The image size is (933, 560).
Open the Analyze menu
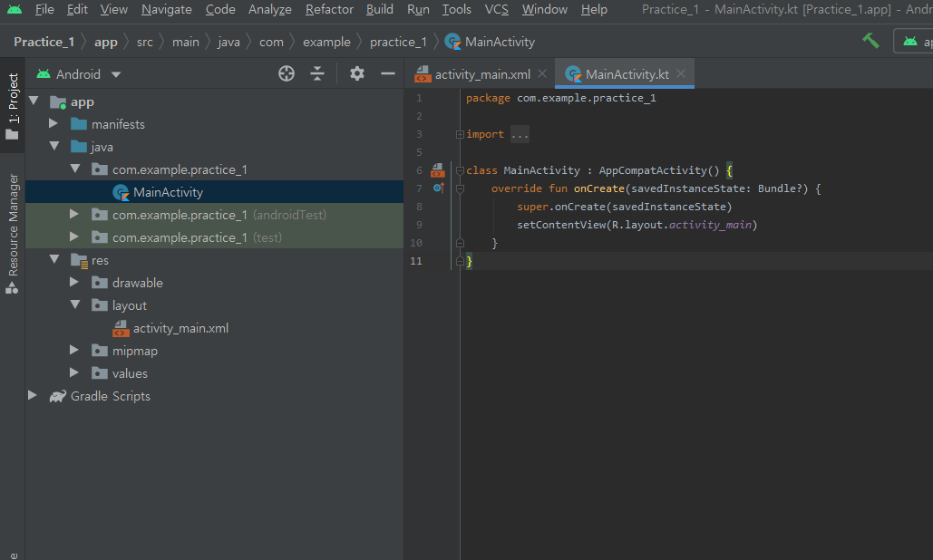[x=269, y=9]
